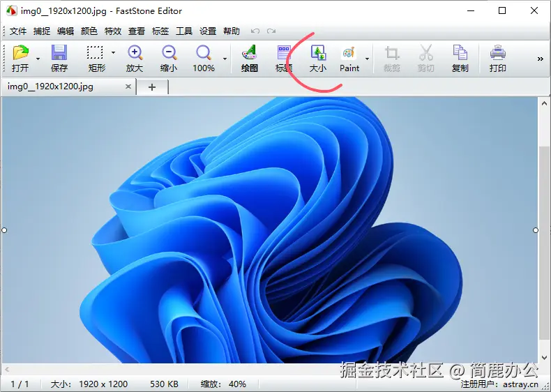
Task: Expand the 矩形 selection shape dropdown
Action: (x=113, y=52)
